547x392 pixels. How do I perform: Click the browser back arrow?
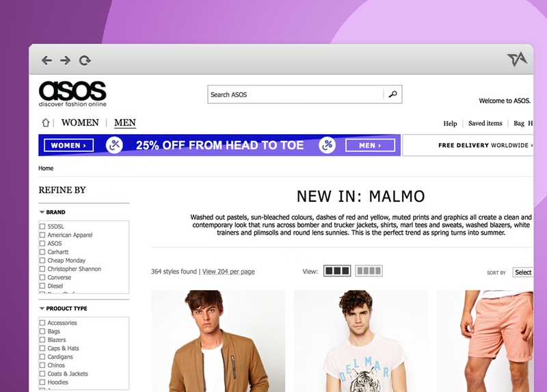(46, 61)
